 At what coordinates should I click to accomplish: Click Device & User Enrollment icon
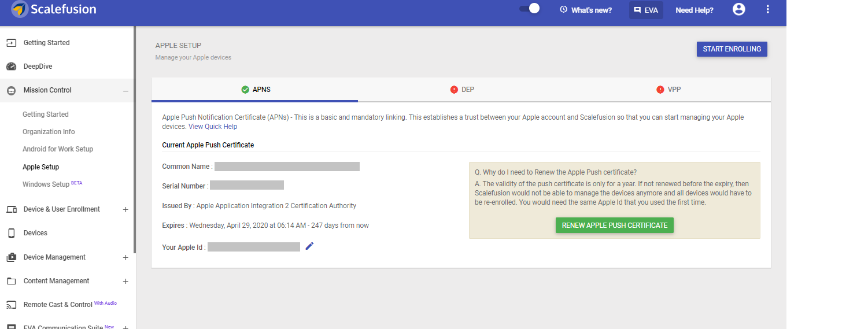pos(11,209)
